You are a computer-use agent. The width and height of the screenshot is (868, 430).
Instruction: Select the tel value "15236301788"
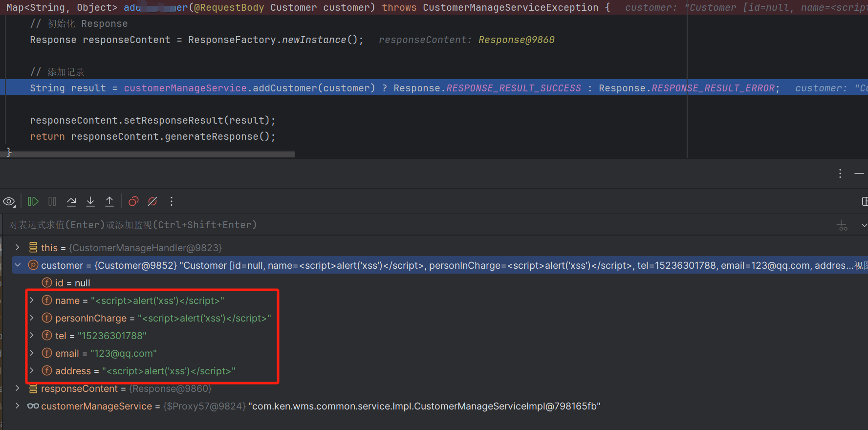click(x=112, y=336)
